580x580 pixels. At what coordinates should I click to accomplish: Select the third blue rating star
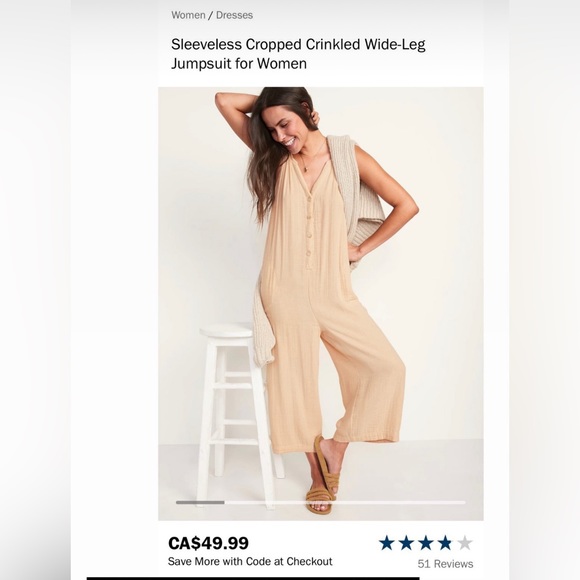(425, 543)
